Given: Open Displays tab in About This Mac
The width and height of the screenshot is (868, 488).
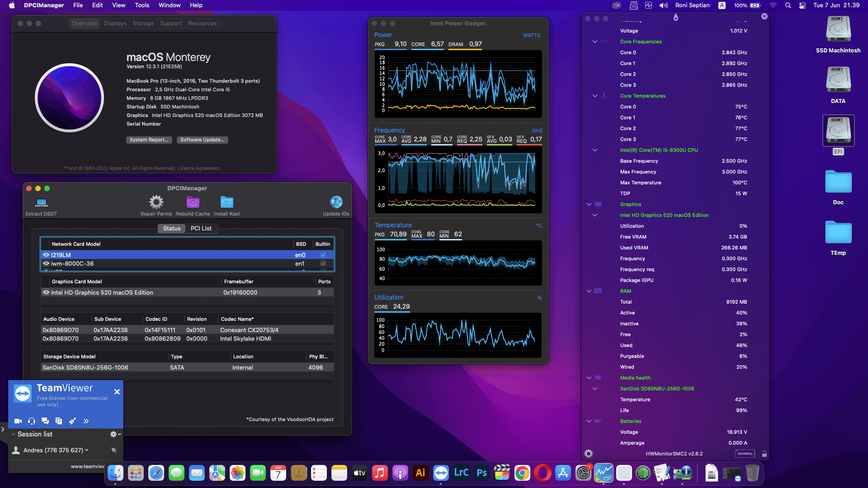Looking at the screenshot, I should coord(115,23).
